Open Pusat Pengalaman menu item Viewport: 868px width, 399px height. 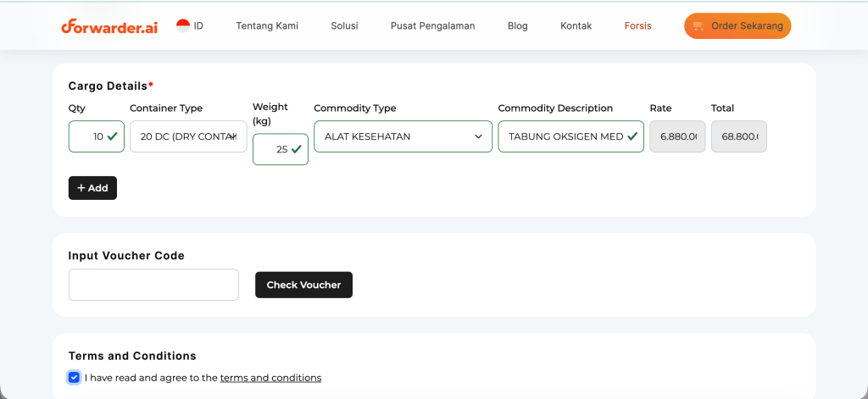(x=432, y=26)
